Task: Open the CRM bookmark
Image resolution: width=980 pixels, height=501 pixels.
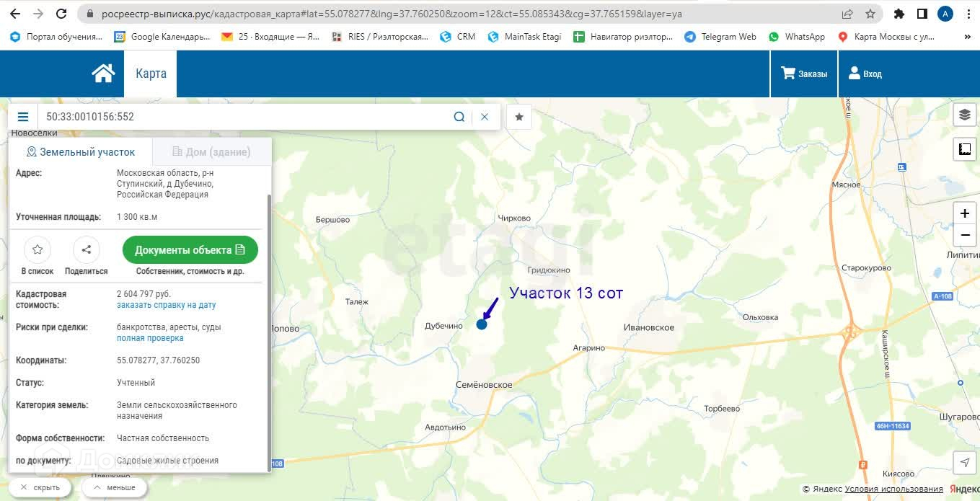Action: [x=458, y=36]
